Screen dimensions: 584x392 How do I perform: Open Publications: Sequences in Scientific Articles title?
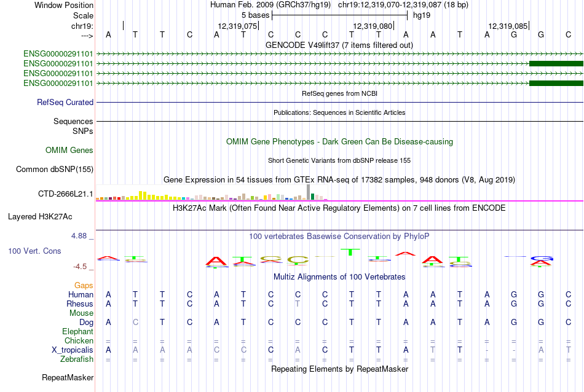[339, 112]
